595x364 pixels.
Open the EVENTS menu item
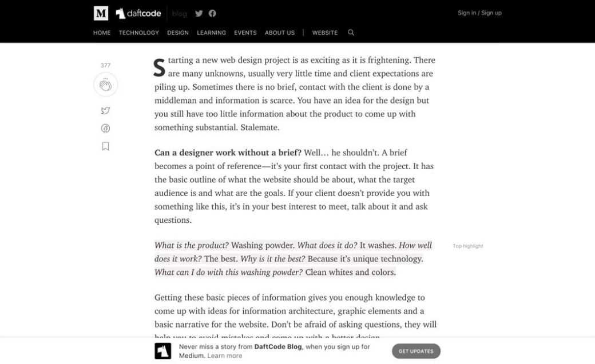coord(245,33)
